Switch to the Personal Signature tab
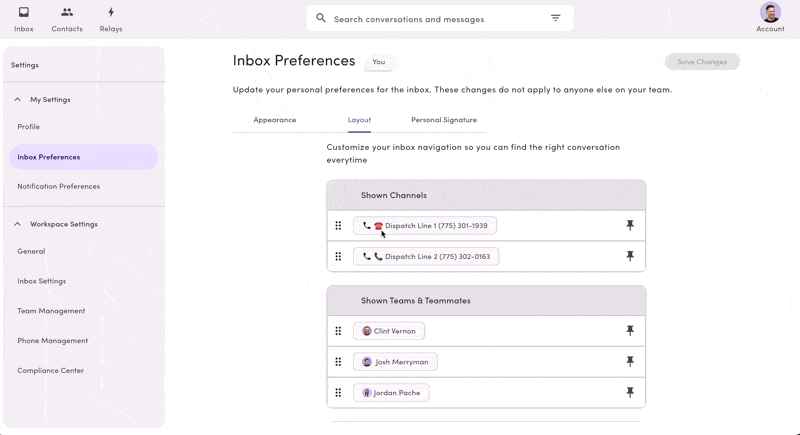This screenshot has width=800, height=435. pos(444,120)
